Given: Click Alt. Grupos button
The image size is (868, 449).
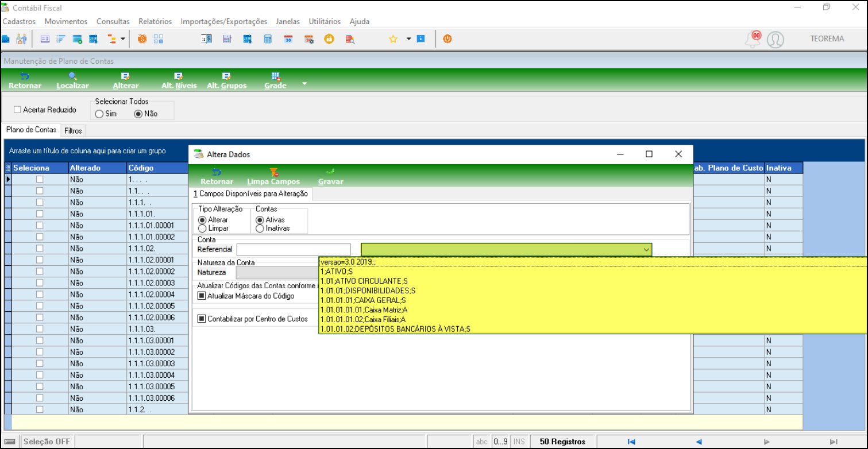Looking at the screenshot, I should [x=227, y=80].
